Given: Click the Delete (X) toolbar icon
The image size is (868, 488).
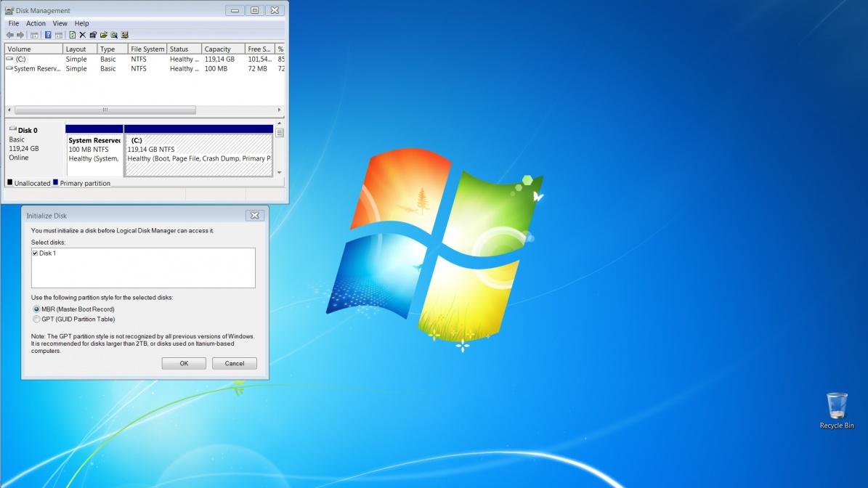Looking at the screenshot, I should (x=82, y=35).
